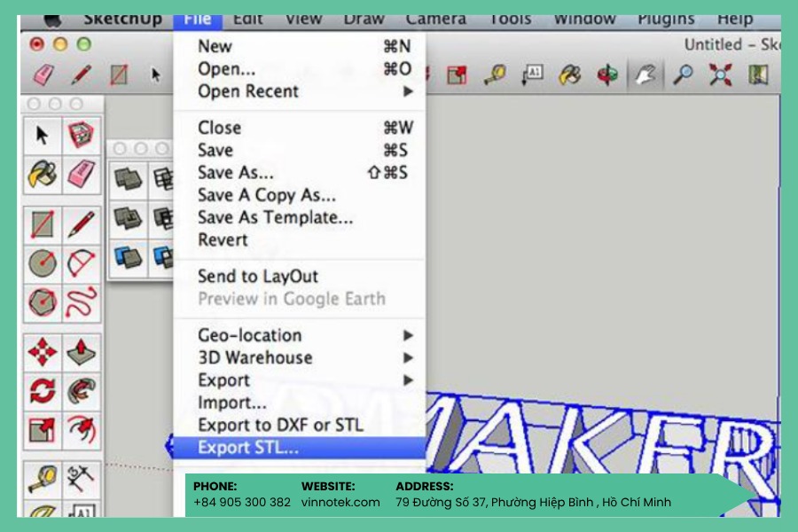The image size is (798, 532).
Task: Expand the Geo-location submenu
Action: coord(300,335)
